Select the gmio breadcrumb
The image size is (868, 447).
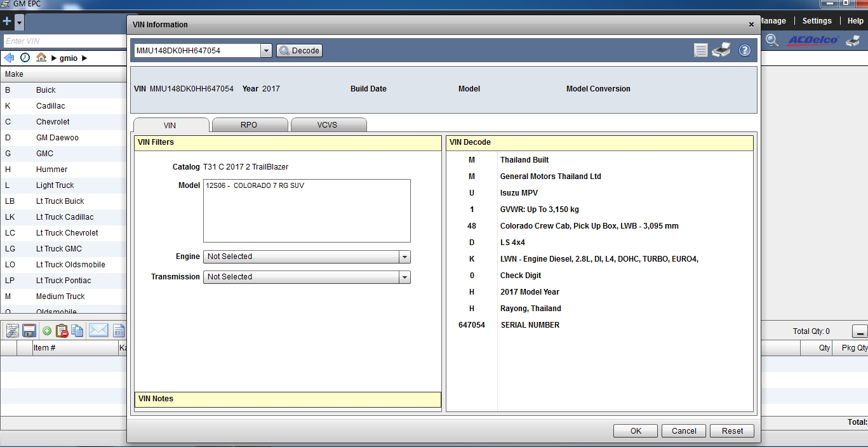(x=69, y=58)
